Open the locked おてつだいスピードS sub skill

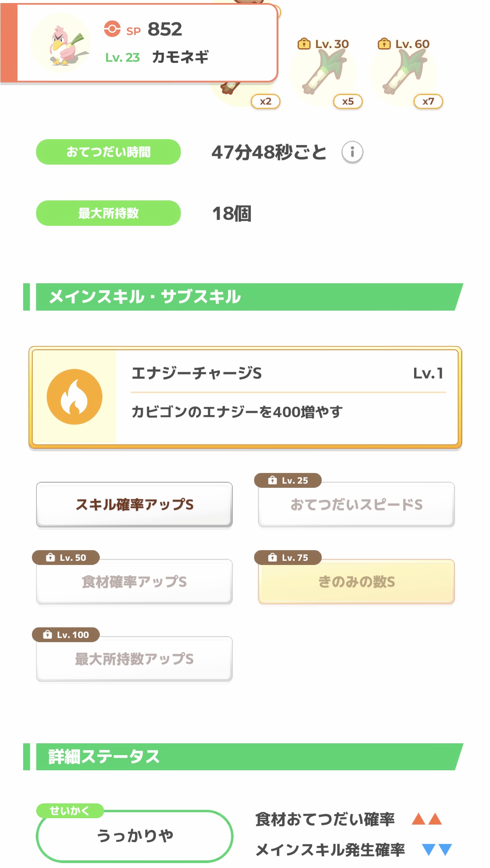tap(356, 505)
